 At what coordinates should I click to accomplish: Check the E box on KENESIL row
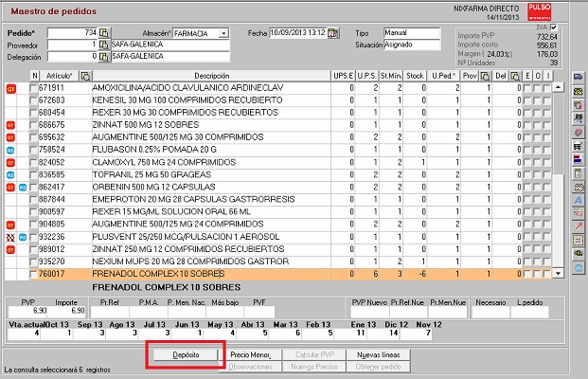[527, 100]
